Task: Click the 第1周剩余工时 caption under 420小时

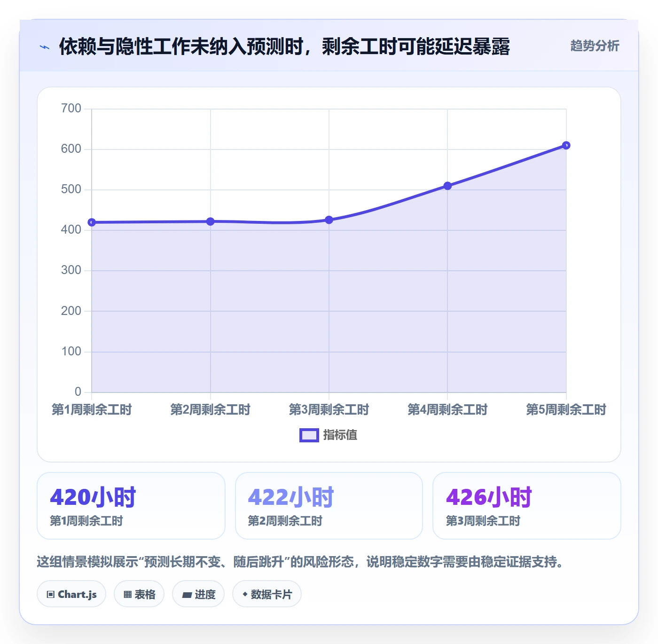Action: 86,521
